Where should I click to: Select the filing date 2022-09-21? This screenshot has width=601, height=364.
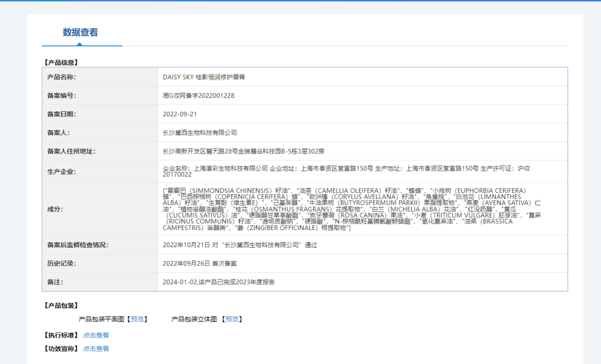pyautogui.click(x=179, y=114)
